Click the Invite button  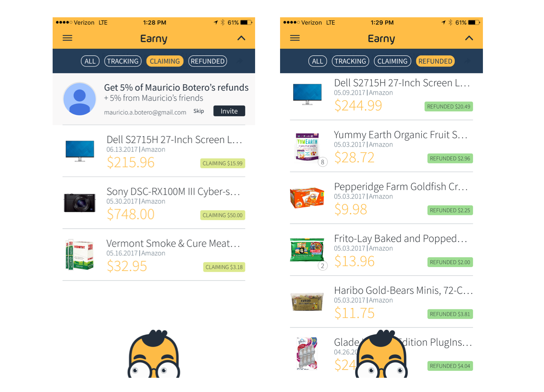[x=229, y=111]
